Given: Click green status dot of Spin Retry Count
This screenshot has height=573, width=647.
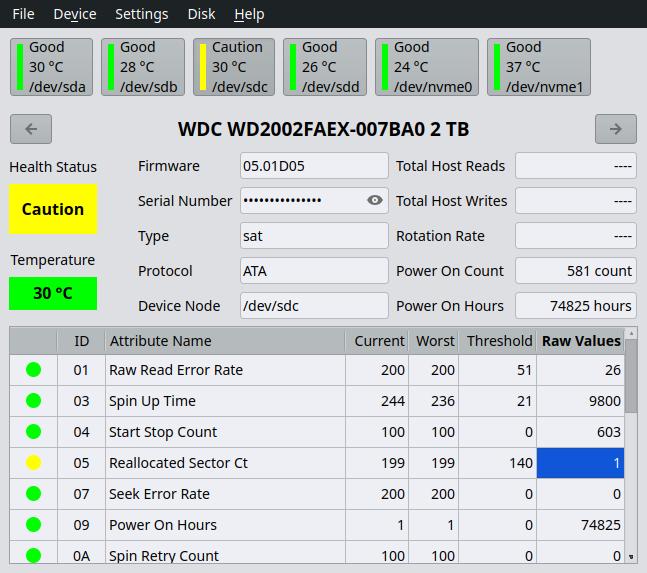Looking at the screenshot, I should [33, 555].
